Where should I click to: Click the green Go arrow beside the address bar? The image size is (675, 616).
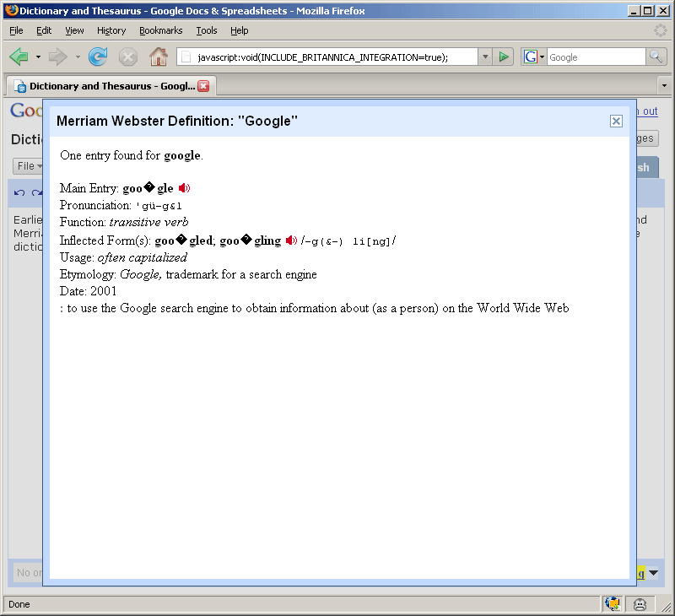[x=504, y=57]
